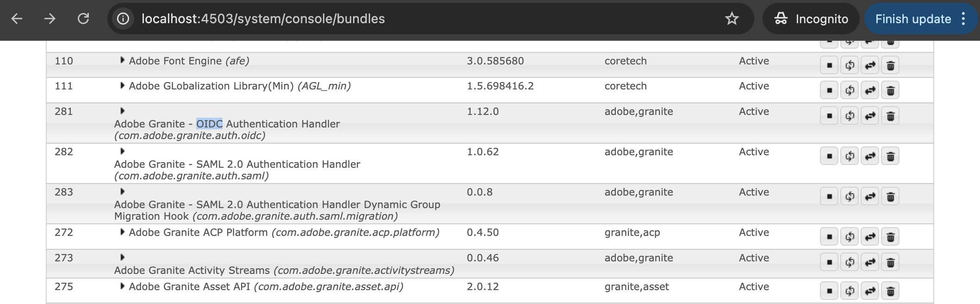
Task: Expand Adobe Granite ACP Platform details
Action: point(122,232)
